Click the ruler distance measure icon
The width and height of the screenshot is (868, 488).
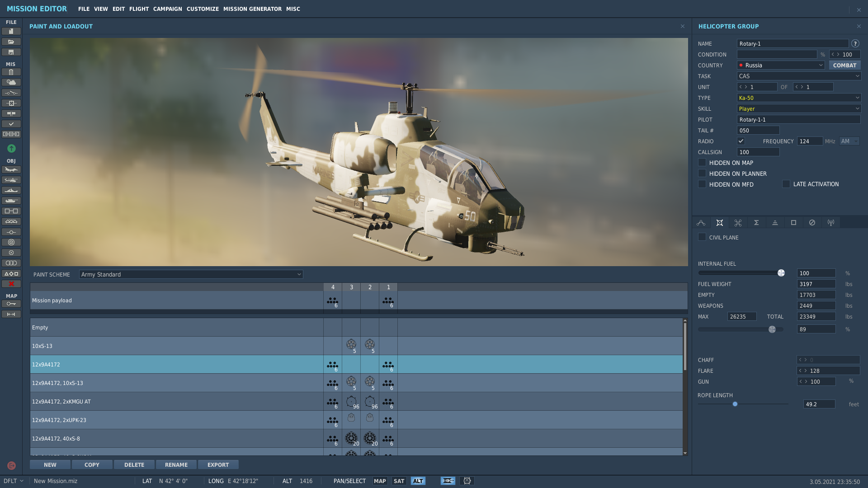(11, 314)
